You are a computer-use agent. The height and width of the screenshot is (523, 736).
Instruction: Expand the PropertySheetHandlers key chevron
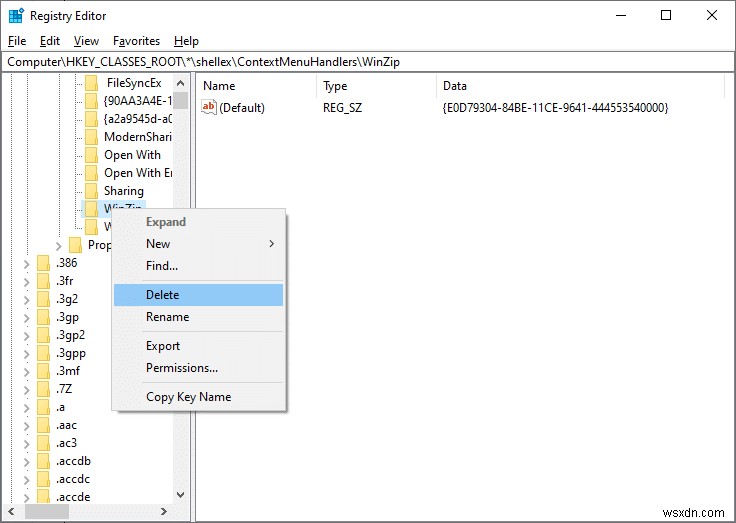coord(59,246)
